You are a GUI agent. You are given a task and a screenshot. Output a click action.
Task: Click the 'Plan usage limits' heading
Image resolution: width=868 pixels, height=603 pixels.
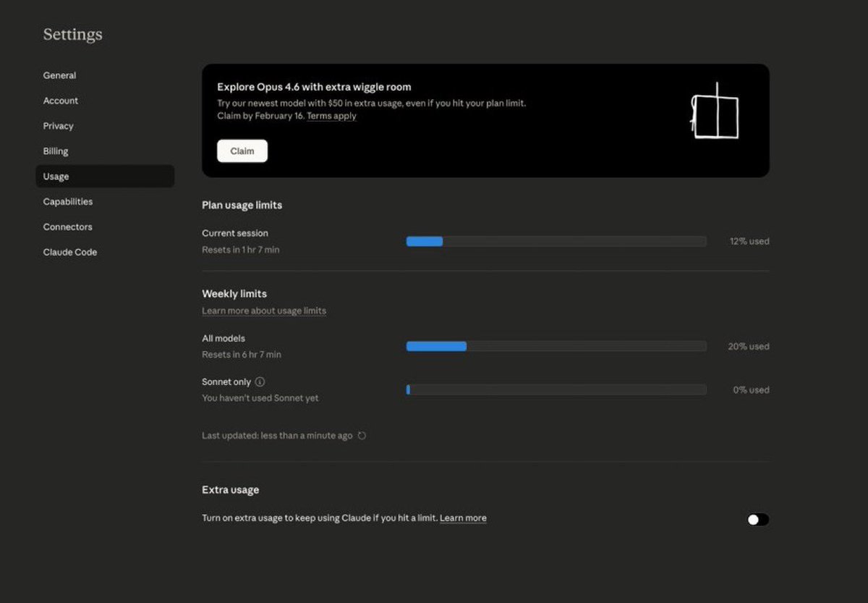coord(242,205)
